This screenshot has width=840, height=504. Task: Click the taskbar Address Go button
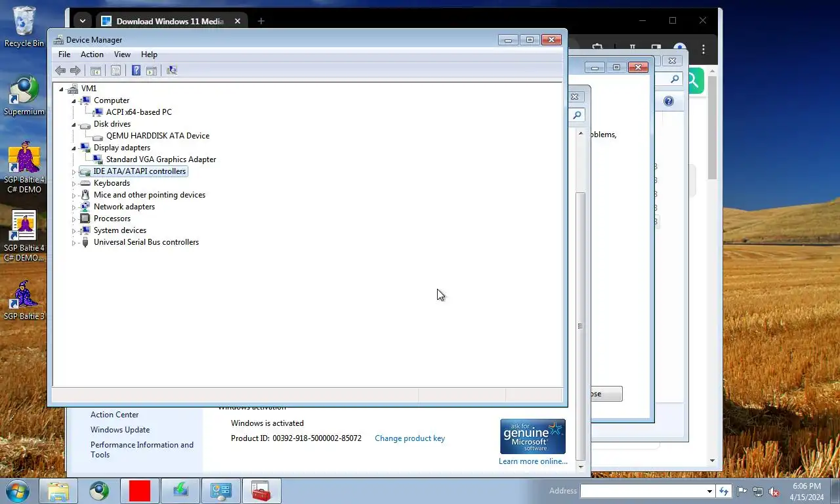pyautogui.click(x=724, y=491)
